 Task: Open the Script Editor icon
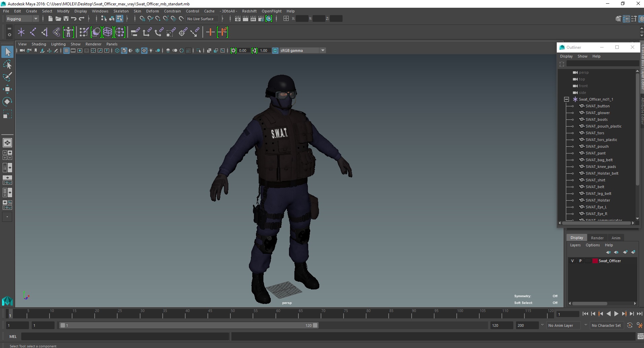tap(640, 337)
